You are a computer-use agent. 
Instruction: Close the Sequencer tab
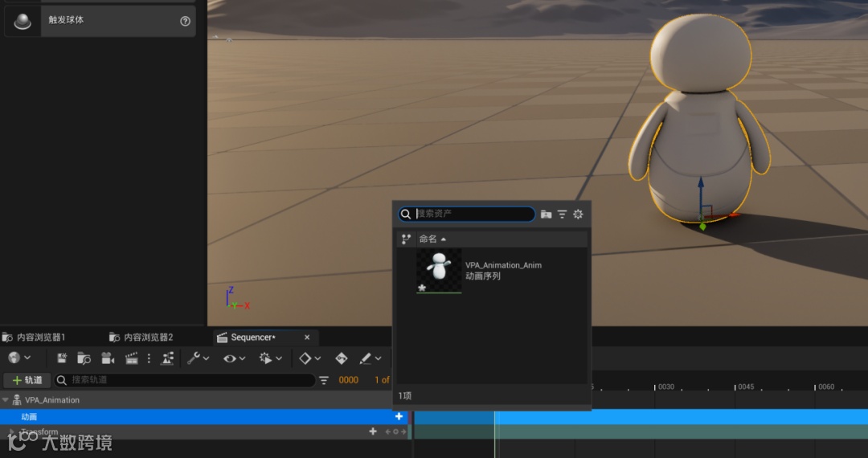coord(307,337)
